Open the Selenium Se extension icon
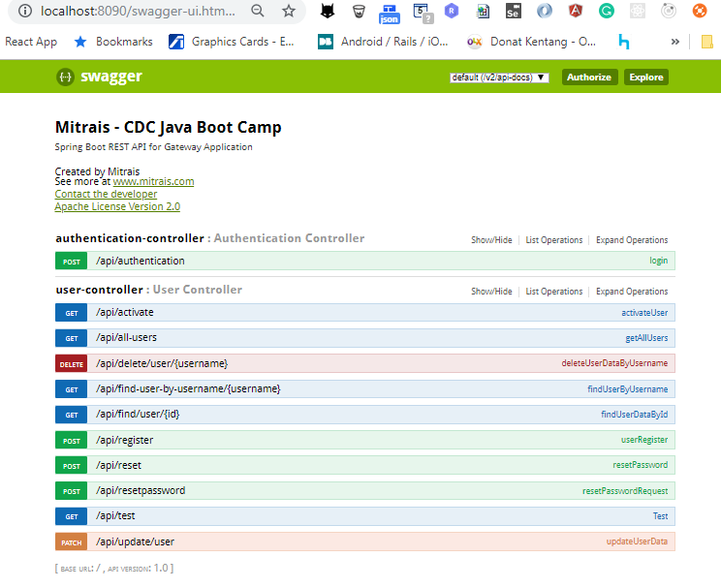Viewport: 721px width, 588px height. (x=513, y=11)
